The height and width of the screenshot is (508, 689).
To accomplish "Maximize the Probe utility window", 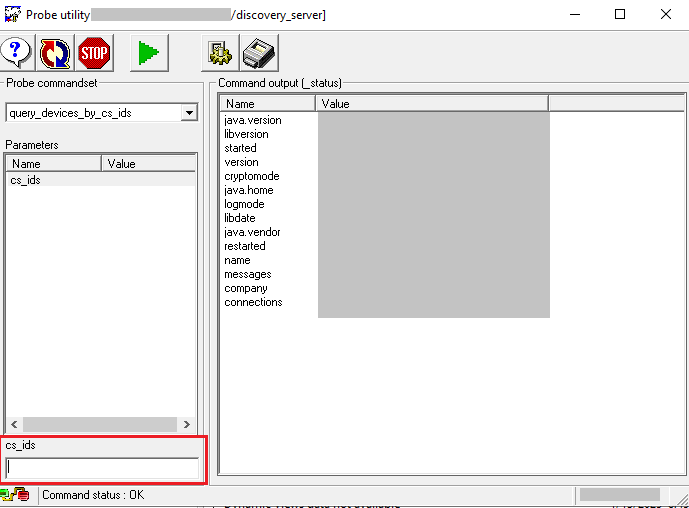I will (620, 15).
